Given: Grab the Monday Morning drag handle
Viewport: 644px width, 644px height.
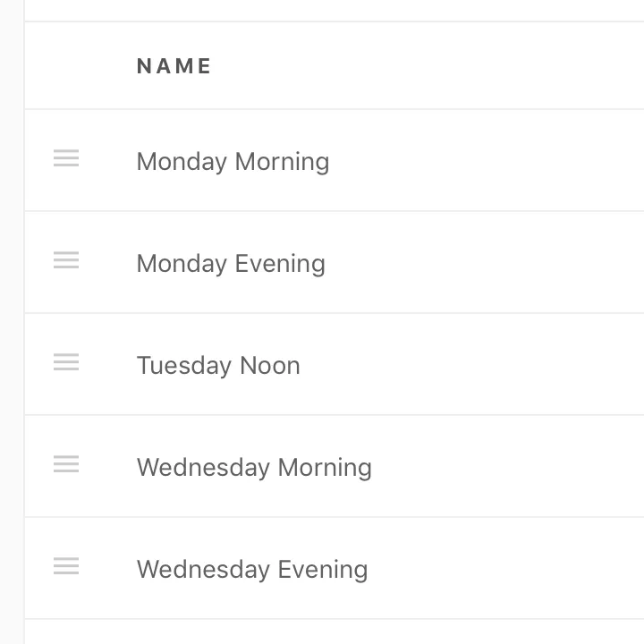Looking at the screenshot, I should 66,159.
